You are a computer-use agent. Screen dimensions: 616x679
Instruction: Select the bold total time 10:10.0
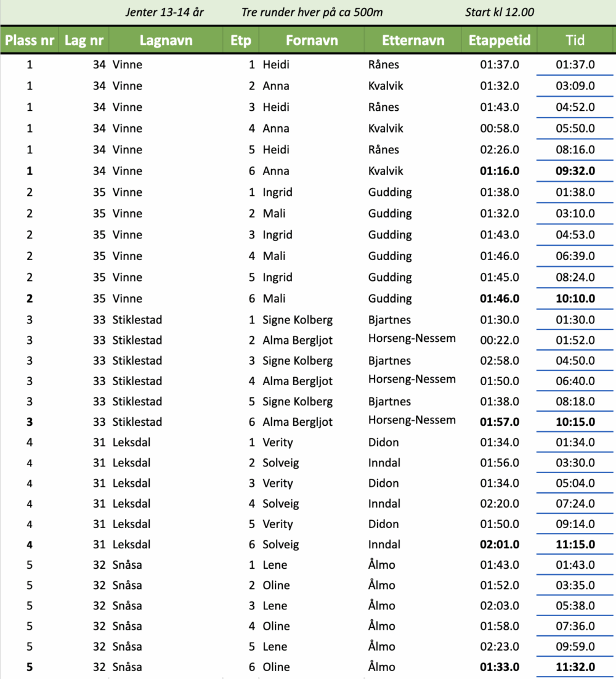[x=575, y=299]
